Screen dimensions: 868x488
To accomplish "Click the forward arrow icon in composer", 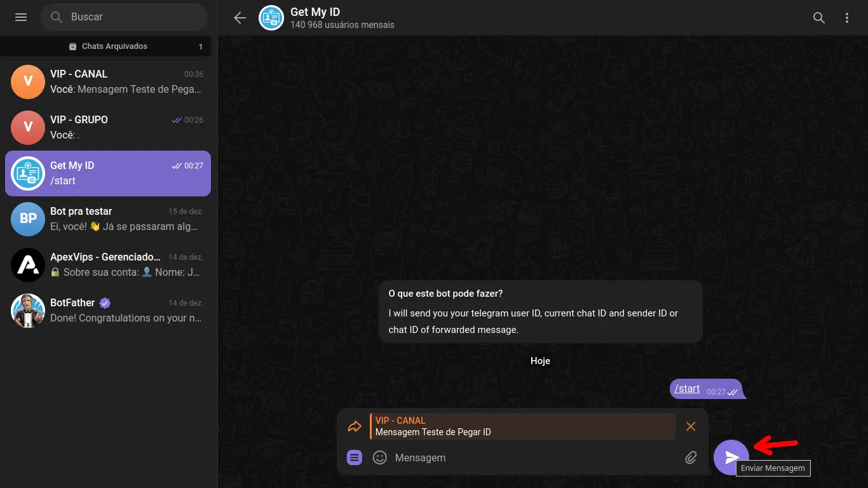I will tap(355, 426).
